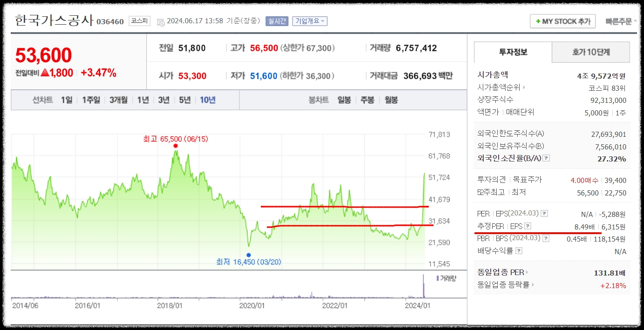
Task: Click the 코스피 market badge
Action: [139, 21]
